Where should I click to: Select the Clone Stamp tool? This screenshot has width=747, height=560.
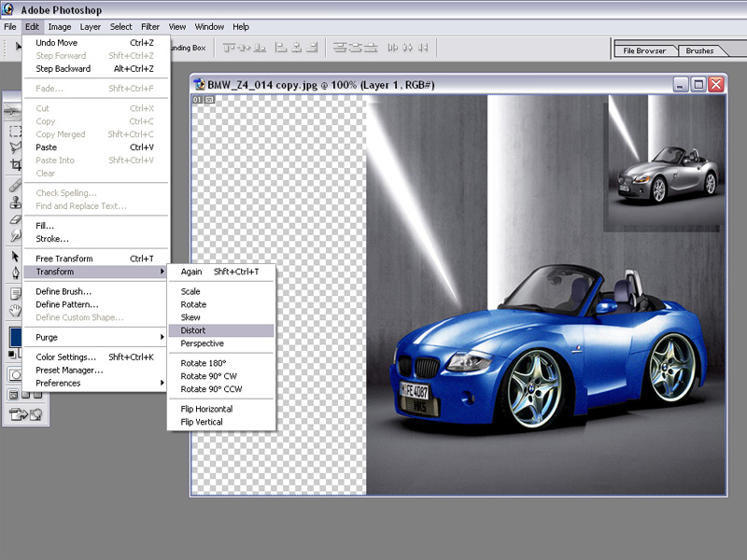point(15,203)
